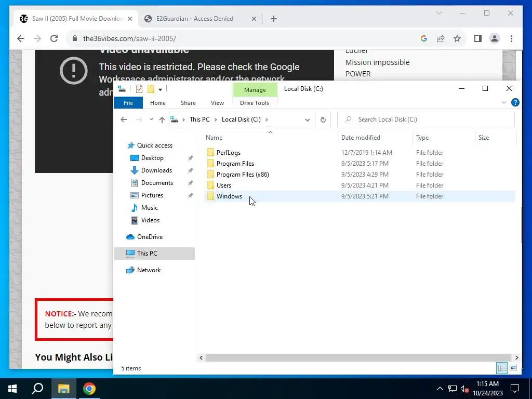This screenshot has height=399, width=532.
Task: Share this page via the share icon
Action: 441,38
